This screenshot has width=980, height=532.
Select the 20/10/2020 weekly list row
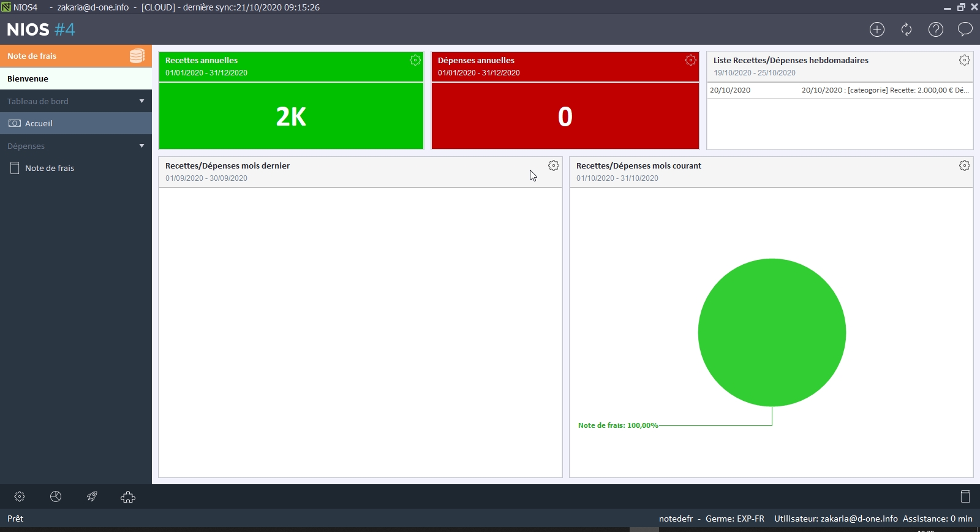tap(839, 90)
